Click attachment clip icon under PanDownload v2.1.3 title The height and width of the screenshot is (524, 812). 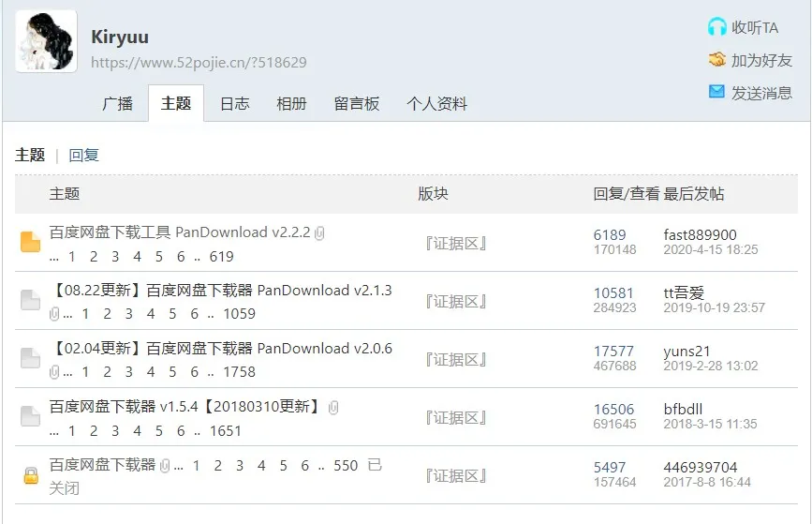click(x=54, y=314)
